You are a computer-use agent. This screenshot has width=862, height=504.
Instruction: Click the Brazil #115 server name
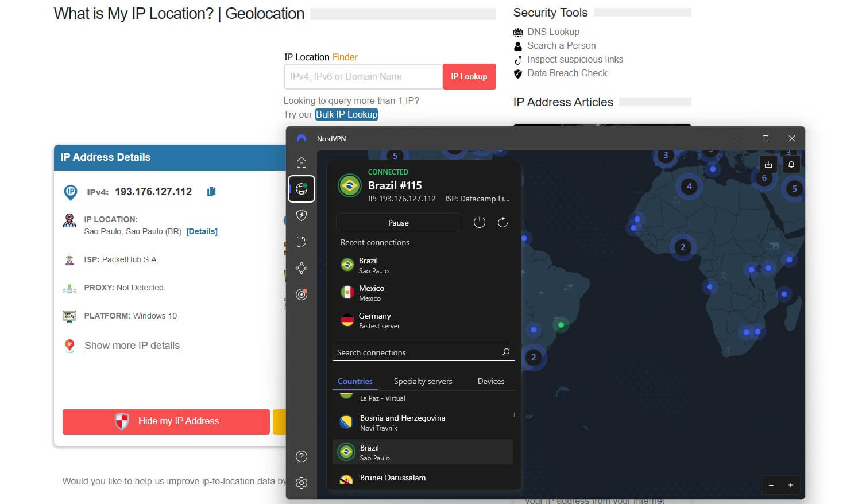point(395,185)
